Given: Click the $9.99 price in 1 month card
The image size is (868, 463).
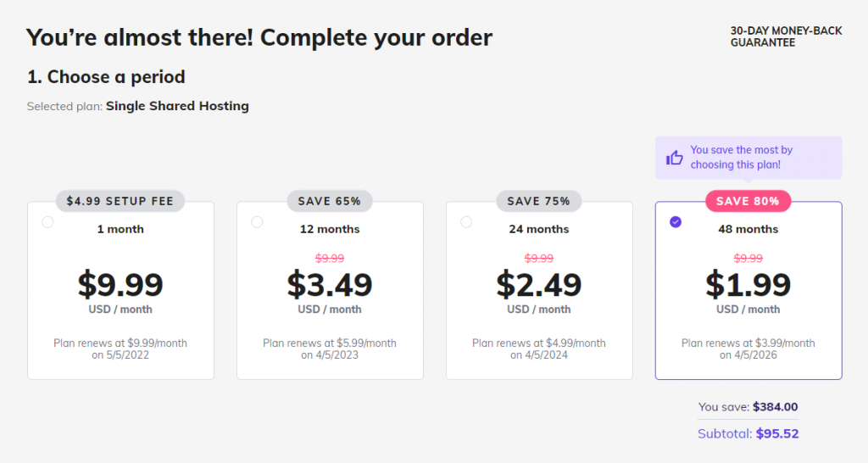Looking at the screenshot, I should [120, 285].
